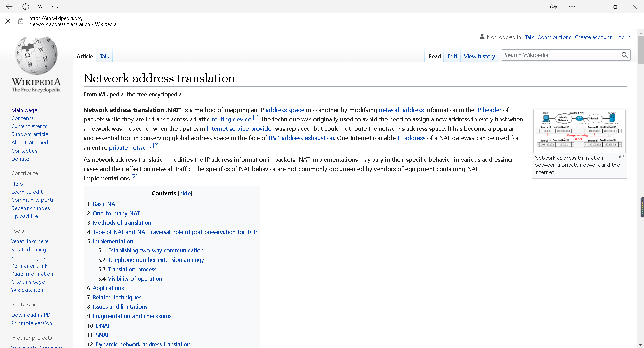This screenshot has height=348, width=644.
Task: Open Contributions link at top
Action: point(554,37)
